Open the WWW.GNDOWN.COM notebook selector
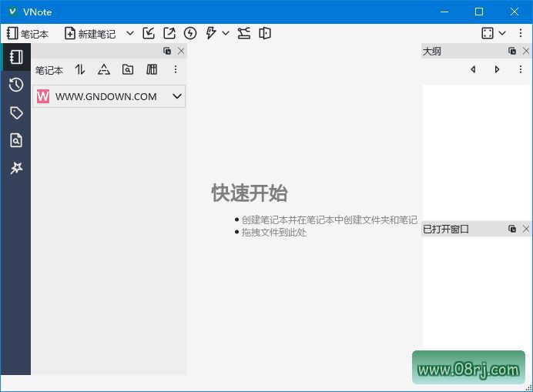Viewport: 533px width, 392px height. tap(109, 96)
